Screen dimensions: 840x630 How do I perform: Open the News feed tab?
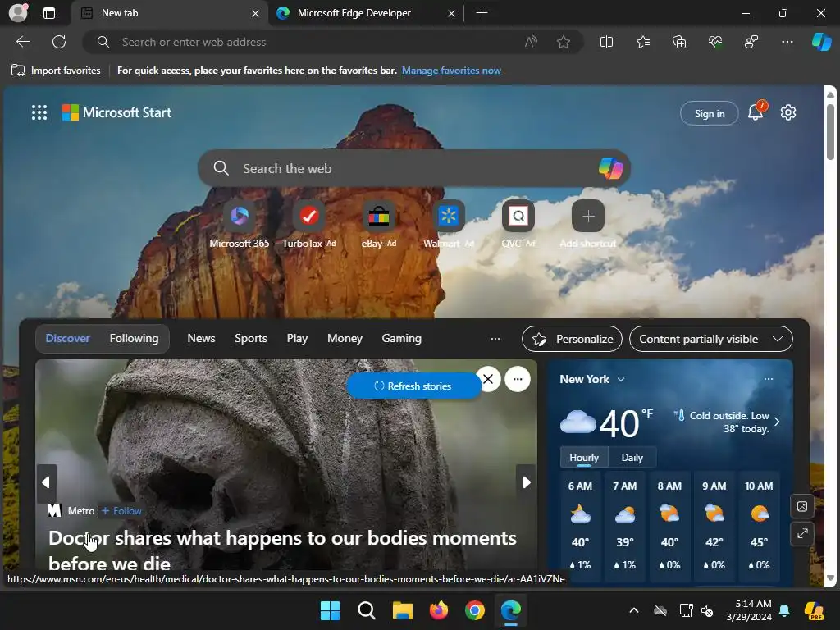pos(201,339)
